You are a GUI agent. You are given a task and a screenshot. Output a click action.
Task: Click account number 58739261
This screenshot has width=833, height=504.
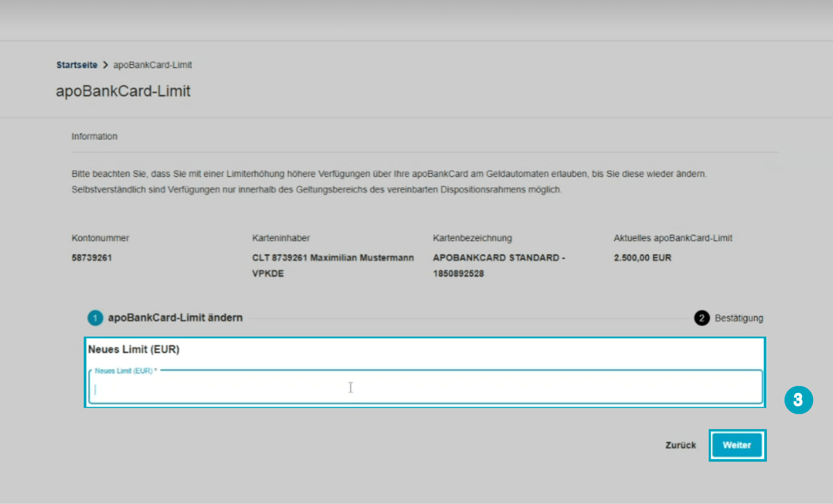pyautogui.click(x=92, y=258)
